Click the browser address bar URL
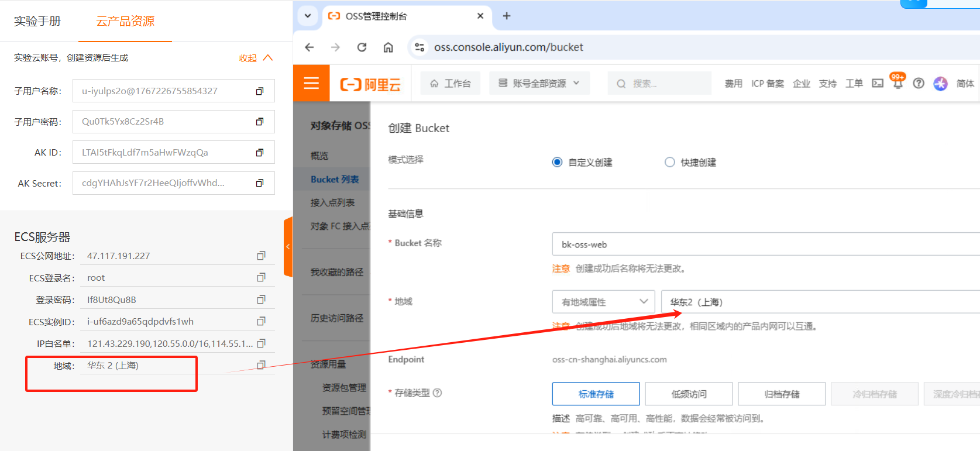 [508, 47]
